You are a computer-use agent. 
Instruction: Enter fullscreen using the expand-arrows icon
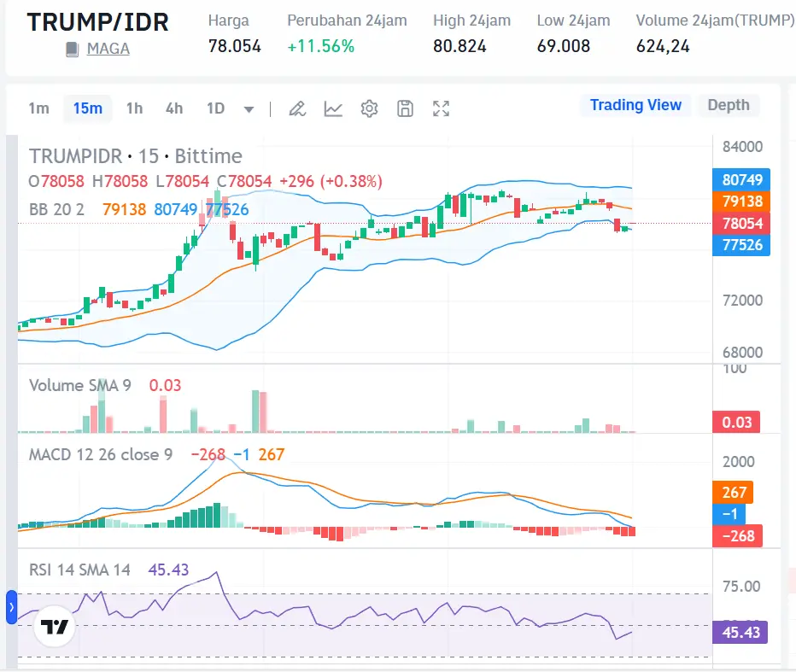pyautogui.click(x=441, y=108)
